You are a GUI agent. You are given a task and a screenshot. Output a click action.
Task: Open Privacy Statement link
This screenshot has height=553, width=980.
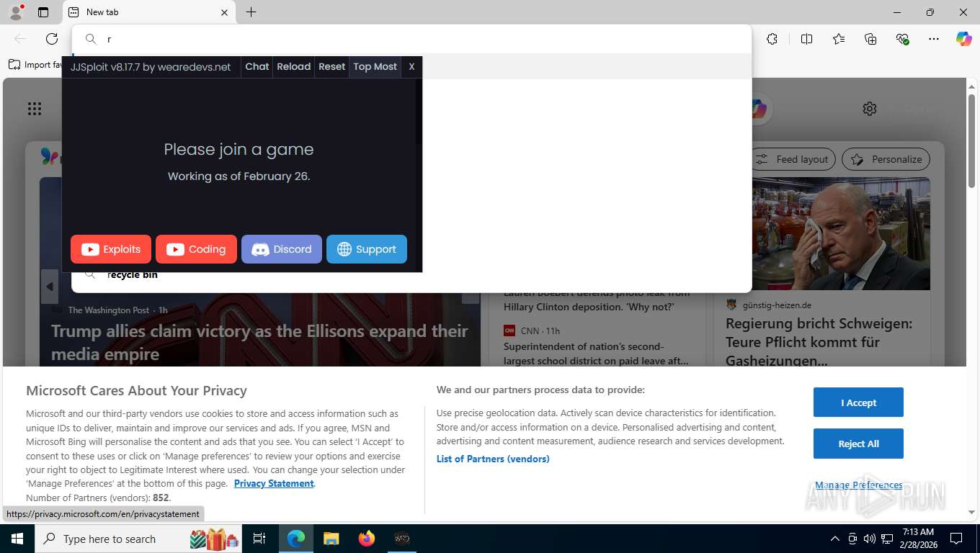tap(274, 483)
